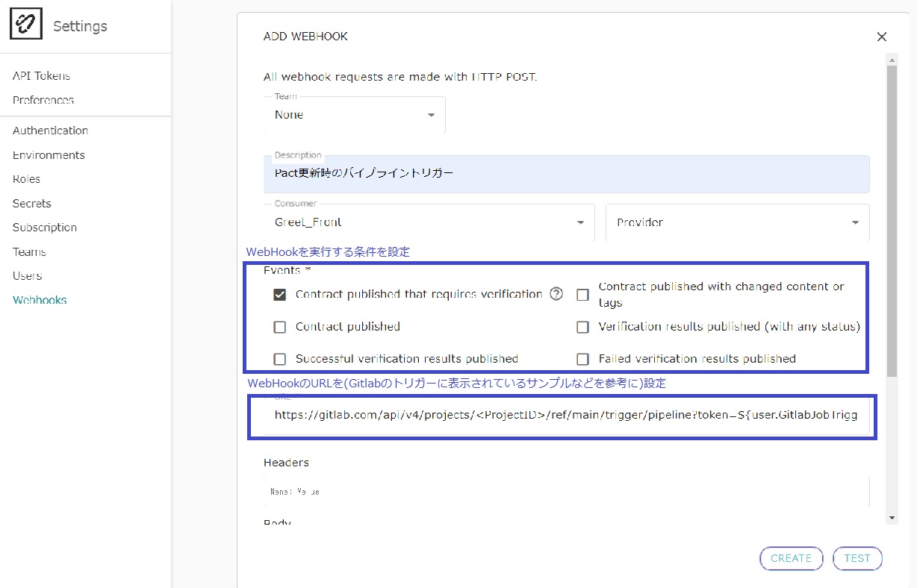
Task: Open the Provider dropdown
Action: (736, 222)
